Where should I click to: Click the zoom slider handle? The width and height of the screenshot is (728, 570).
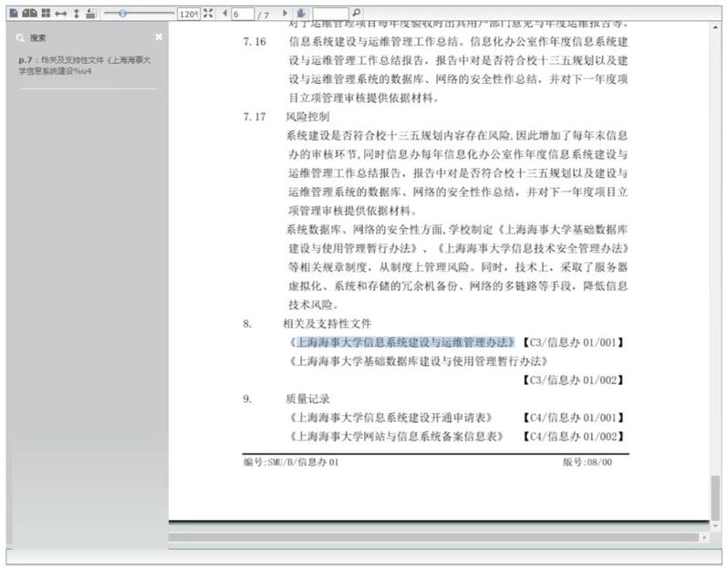coord(122,14)
